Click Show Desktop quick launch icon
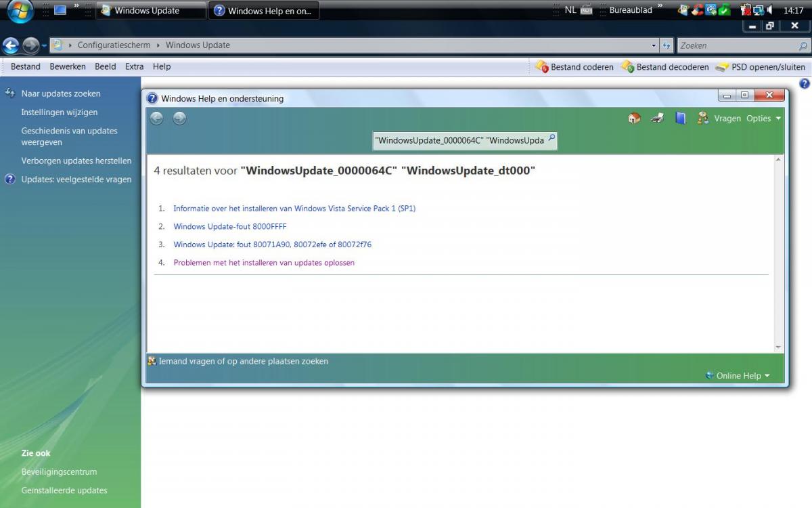Image resolution: width=812 pixels, height=508 pixels. (x=60, y=10)
